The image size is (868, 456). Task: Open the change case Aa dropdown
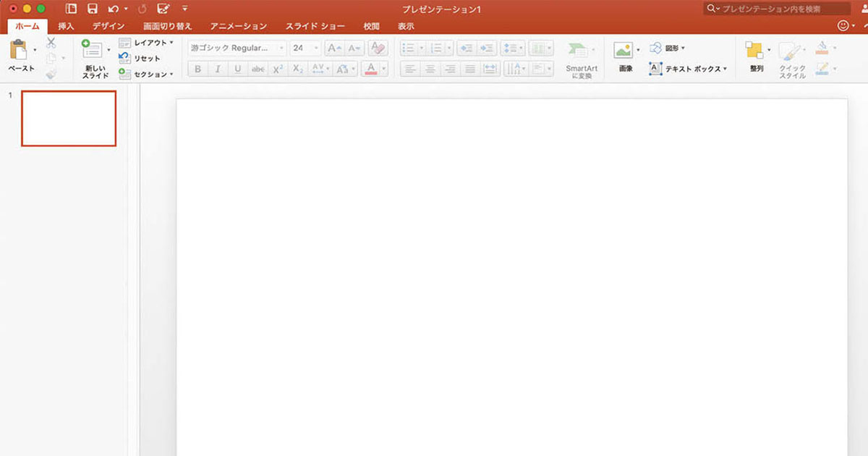coord(345,69)
